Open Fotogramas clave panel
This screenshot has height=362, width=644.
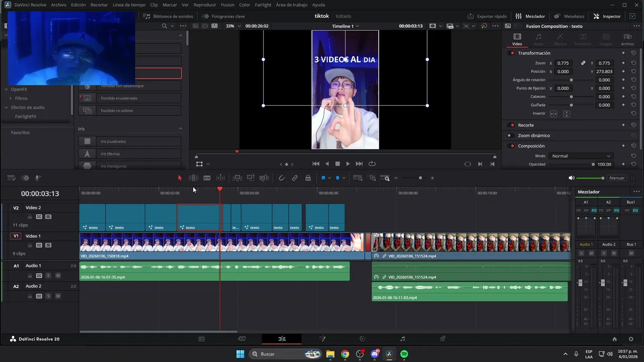click(x=223, y=16)
